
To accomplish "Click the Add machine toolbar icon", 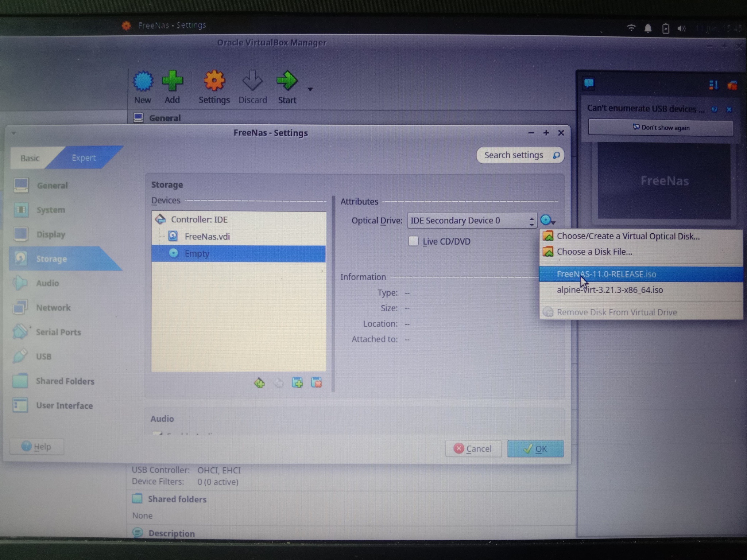I will pos(172,87).
